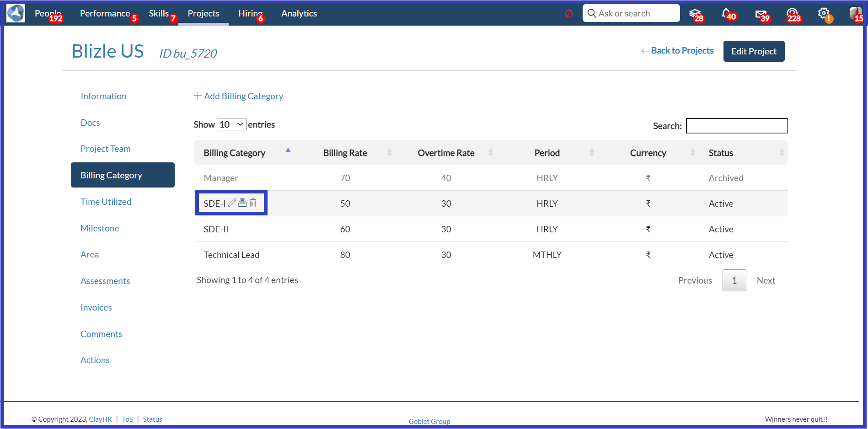Viewport: 868px width, 429px height.
Task: Select the Billing Category sidebar tab
Action: point(123,175)
